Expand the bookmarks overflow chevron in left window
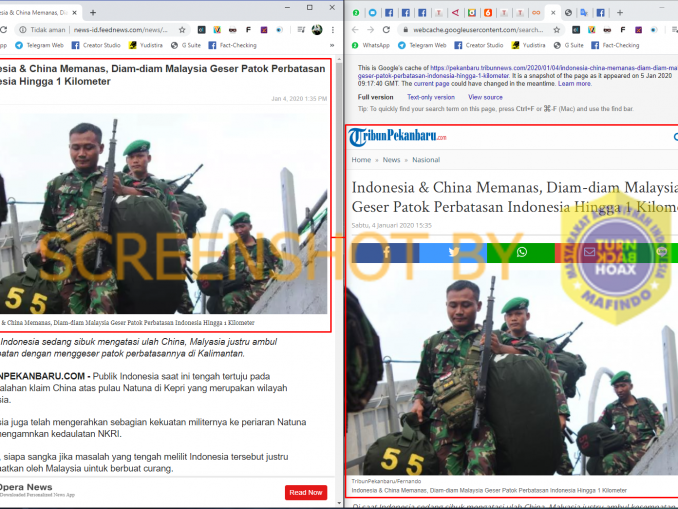678x509 pixels. [332, 45]
